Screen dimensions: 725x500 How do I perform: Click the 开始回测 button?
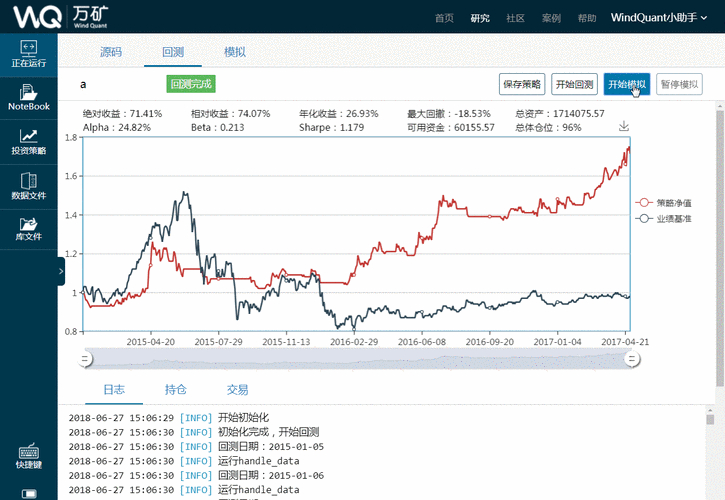click(575, 85)
